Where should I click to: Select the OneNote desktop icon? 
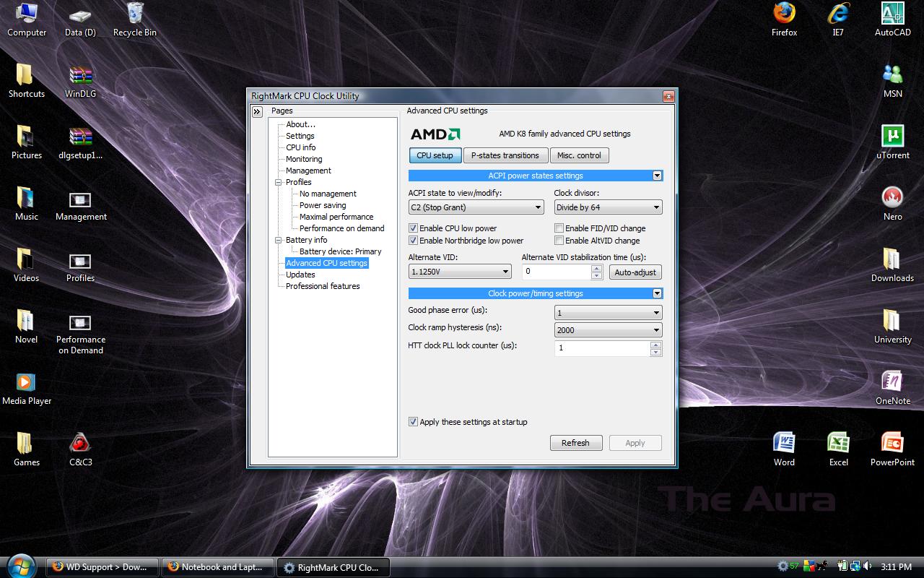pos(893,388)
